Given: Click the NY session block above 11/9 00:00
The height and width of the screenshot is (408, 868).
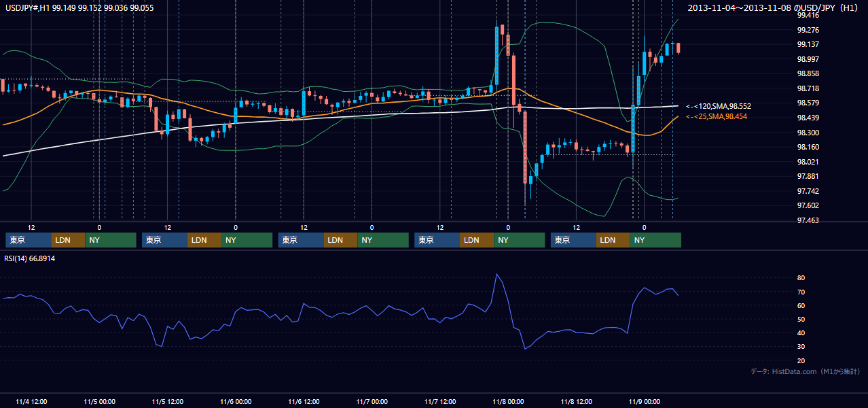Looking at the screenshot, I should 656,240.
